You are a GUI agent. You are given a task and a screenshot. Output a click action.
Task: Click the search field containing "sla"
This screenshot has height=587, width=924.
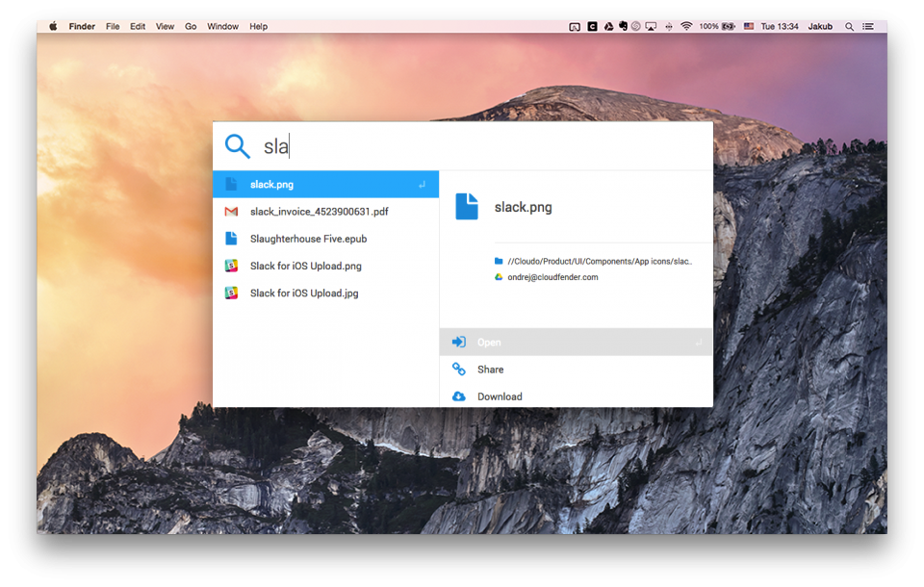click(x=463, y=146)
